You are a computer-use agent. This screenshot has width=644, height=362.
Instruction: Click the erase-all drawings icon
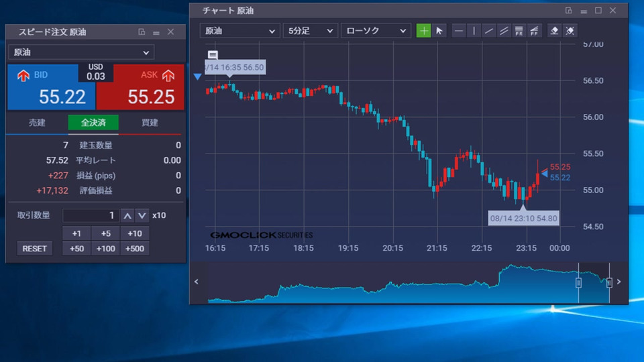coord(570,31)
